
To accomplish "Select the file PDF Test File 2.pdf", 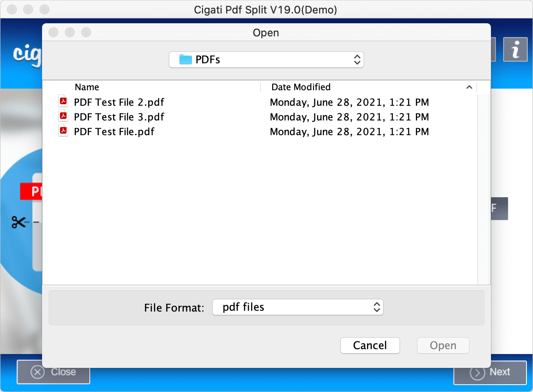I will [119, 102].
